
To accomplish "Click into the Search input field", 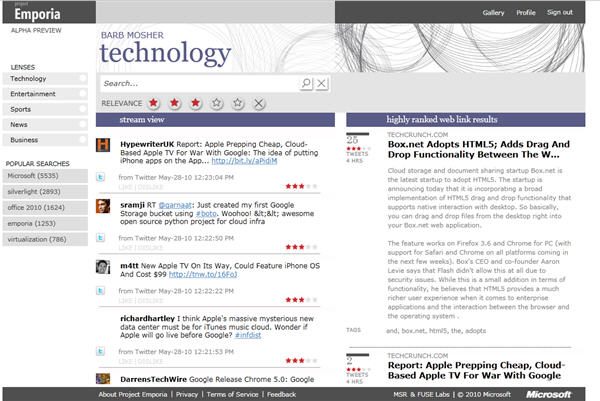I will 199,83.
